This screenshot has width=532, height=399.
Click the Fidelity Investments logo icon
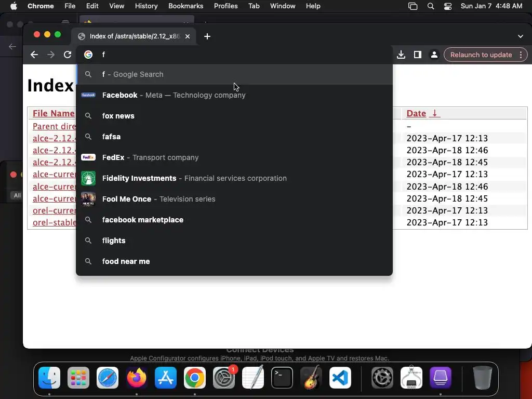88,178
